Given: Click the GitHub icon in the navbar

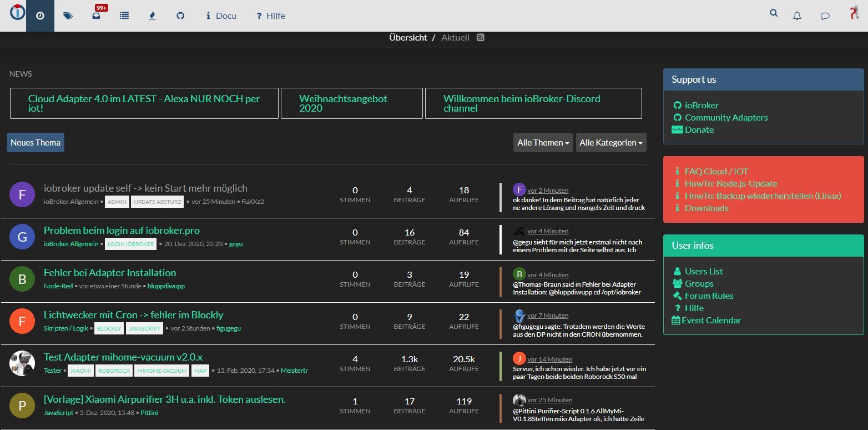Looking at the screenshot, I should [180, 16].
